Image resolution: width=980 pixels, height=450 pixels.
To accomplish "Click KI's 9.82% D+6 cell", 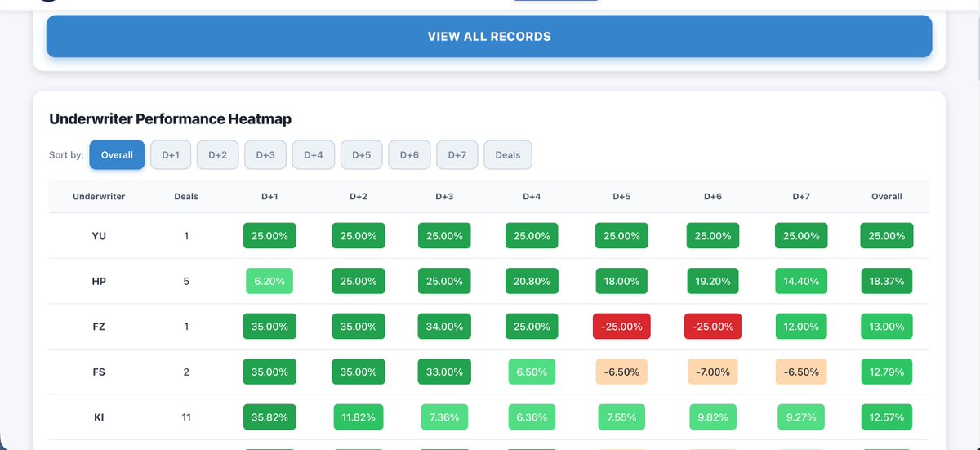I will (713, 417).
